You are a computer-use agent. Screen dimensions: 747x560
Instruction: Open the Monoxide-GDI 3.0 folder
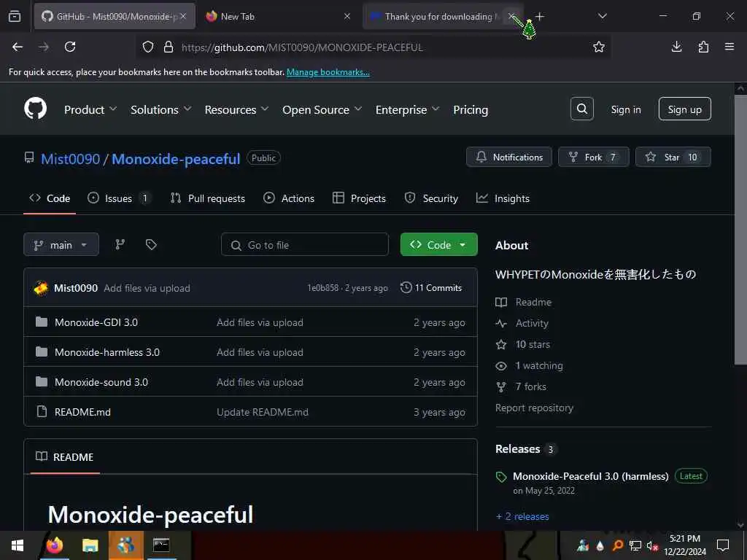click(96, 322)
